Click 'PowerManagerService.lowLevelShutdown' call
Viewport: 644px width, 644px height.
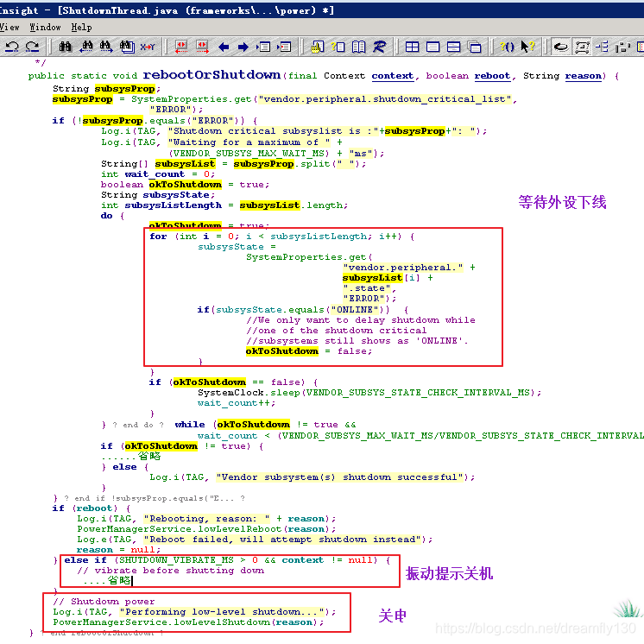[162, 622]
